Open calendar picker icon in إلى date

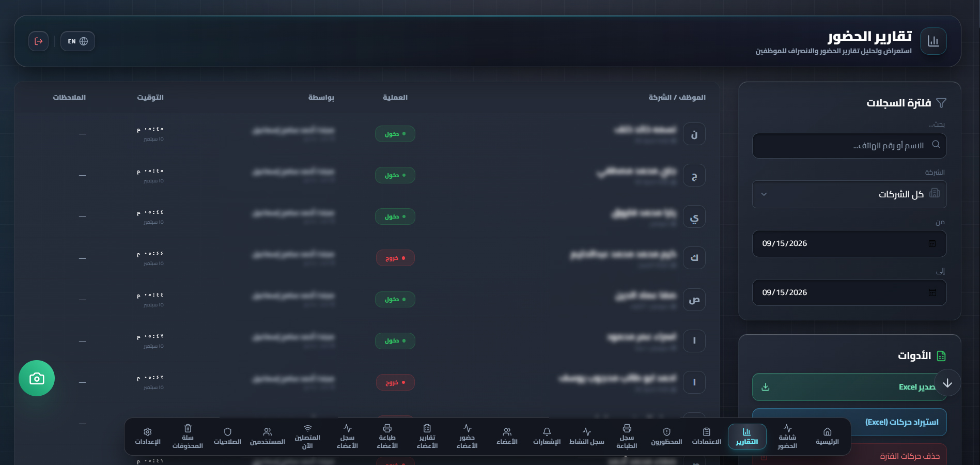tap(932, 292)
